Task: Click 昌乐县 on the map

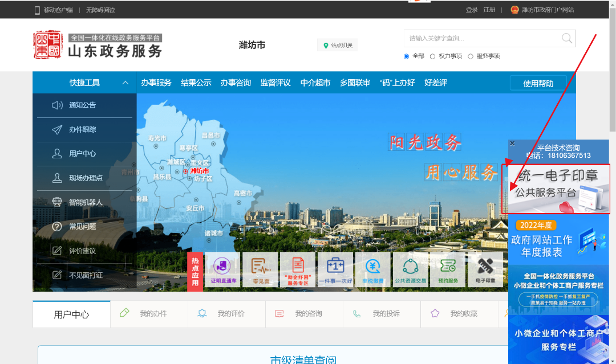Action: coord(162,177)
